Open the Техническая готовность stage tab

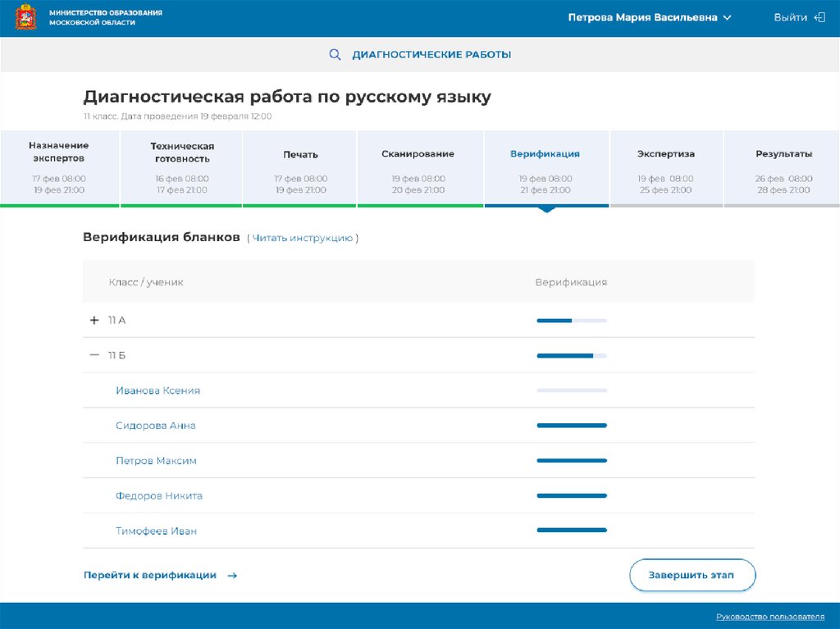click(181, 167)
